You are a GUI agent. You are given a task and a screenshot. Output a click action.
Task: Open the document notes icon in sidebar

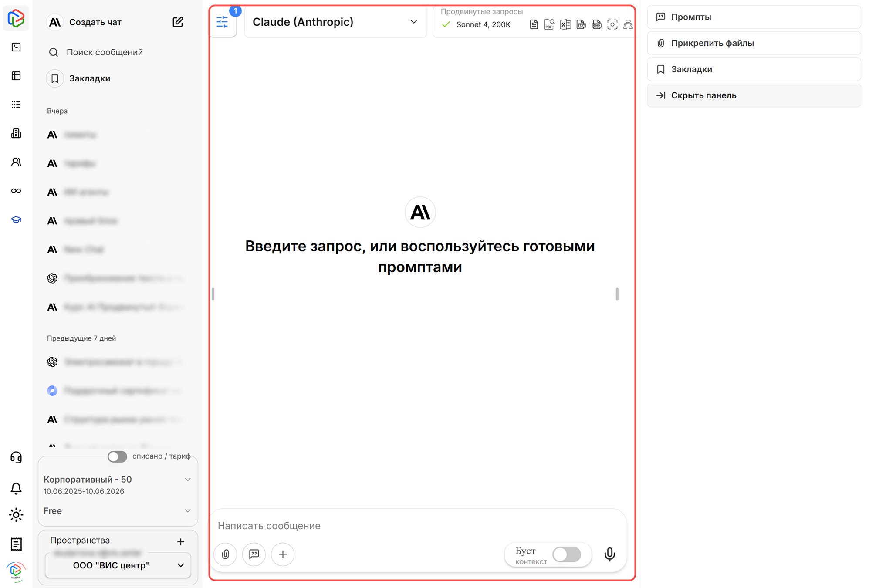click(16, 544)
